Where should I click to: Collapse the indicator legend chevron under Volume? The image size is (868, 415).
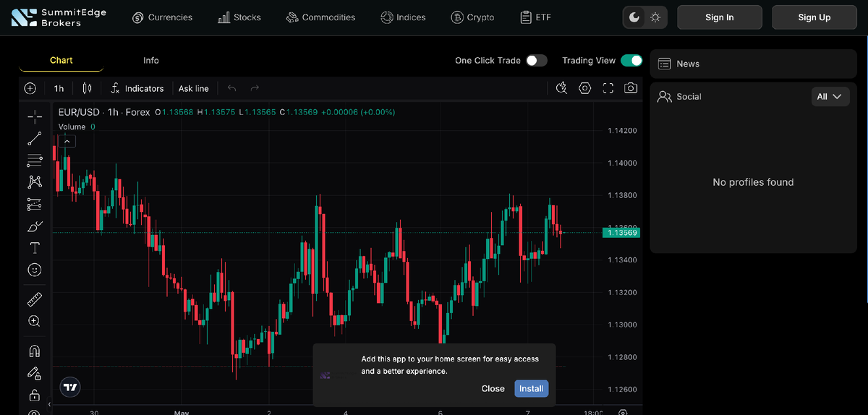point(67,142)
